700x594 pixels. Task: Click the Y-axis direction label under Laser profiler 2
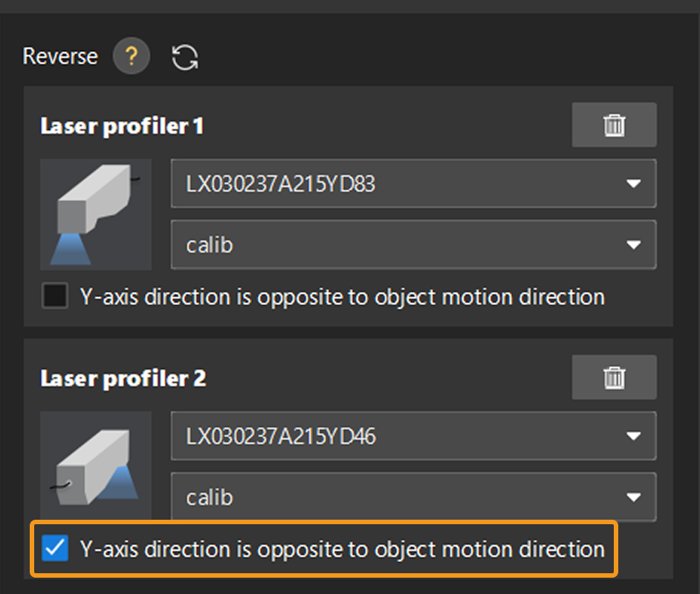tap(342, 549)
